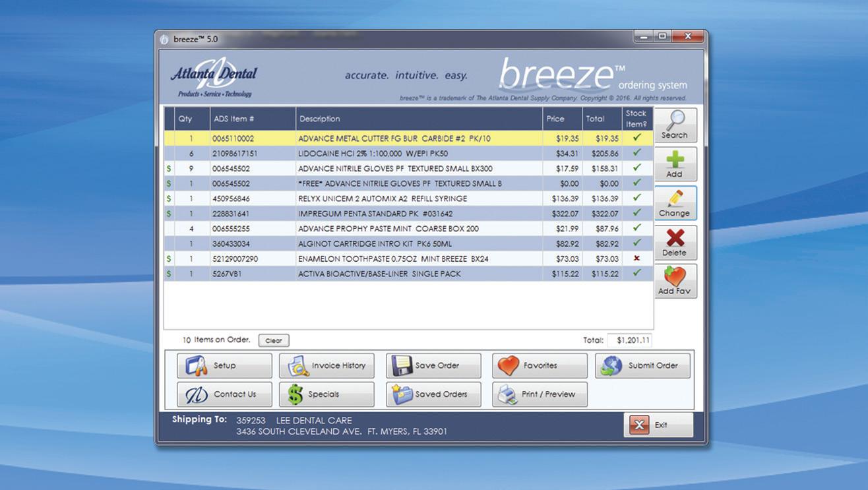This screenshot has height=490, width=868.
Task: Click the red X stock mark for ENAMELON
Action: pyautogui.click(x=636, y=259)
